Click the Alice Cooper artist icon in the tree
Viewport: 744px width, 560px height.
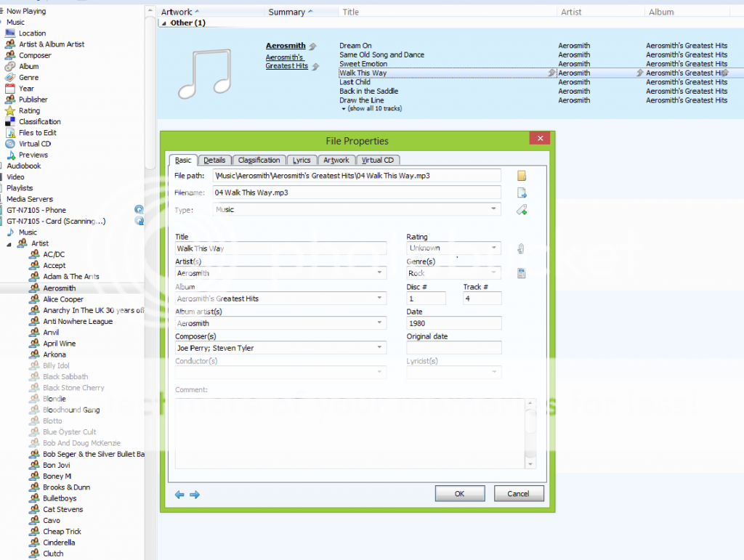34,299
